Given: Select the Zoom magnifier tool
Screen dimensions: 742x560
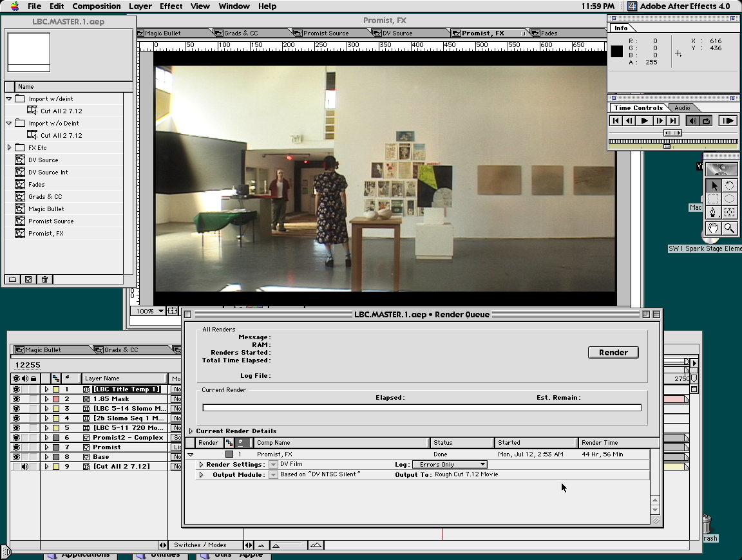Looking at the screenshot, I should point(729,228).
